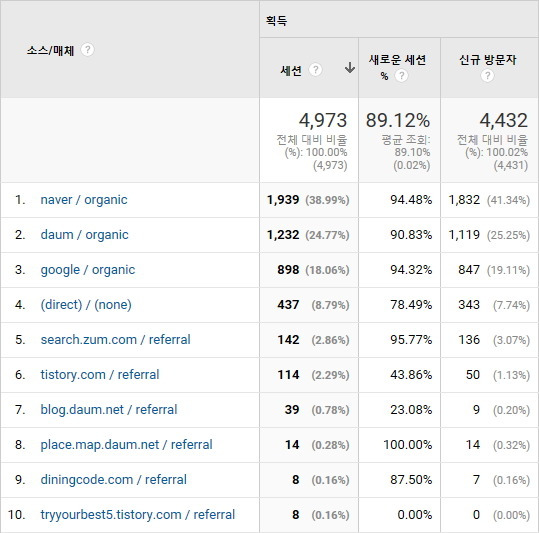The height and width of the screenshot is (533, 539).
Task: Open search.zum.com / referral link
Action: [116, 340]
